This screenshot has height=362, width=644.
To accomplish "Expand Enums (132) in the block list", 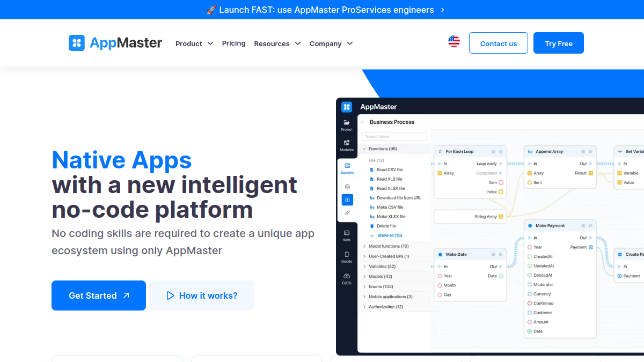I will [x=395, y=287].
